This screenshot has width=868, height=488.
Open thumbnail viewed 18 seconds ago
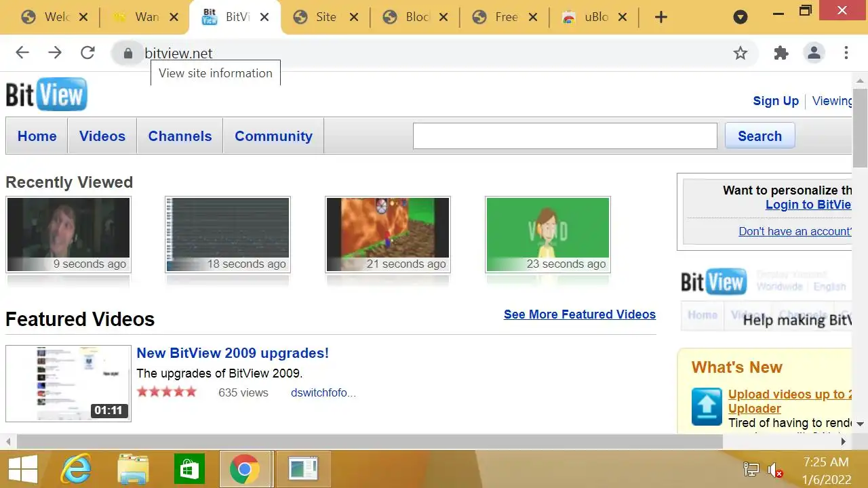pyautogui.click(x=228, y=235)
